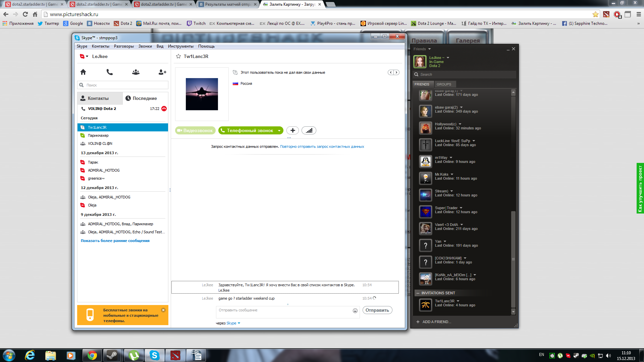This screenshot has width=644, height=362.
Task: Open the emoticon picker in message box
Action: pyautogui.click(x=355, y=311)
